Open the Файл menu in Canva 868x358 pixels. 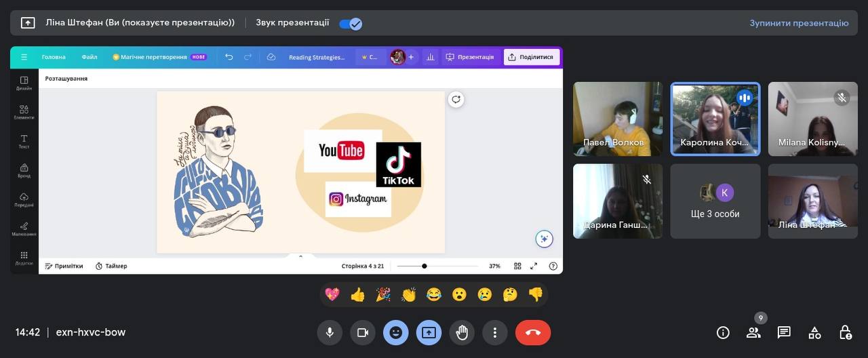point(90,57)
